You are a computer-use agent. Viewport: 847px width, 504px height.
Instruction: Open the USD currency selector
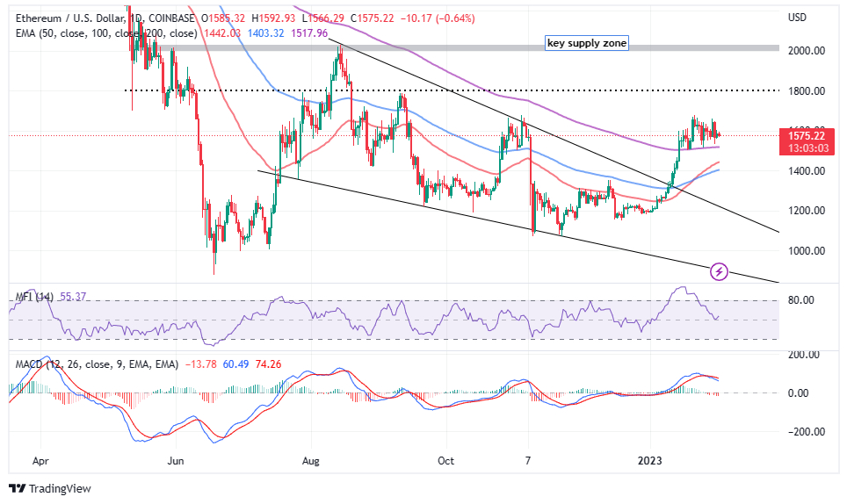click(x=798, y=18)
